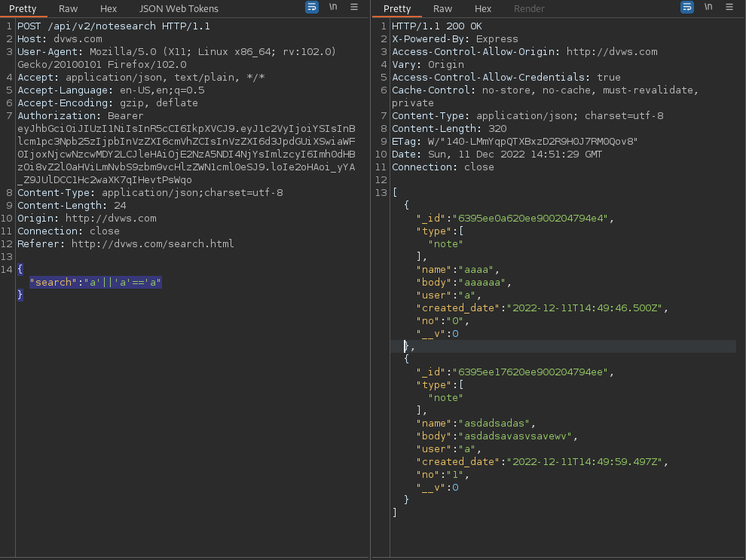This screenshot has height=560, width=746.
Task: Select Pretty tab in request panel
Action: (23, 8)
